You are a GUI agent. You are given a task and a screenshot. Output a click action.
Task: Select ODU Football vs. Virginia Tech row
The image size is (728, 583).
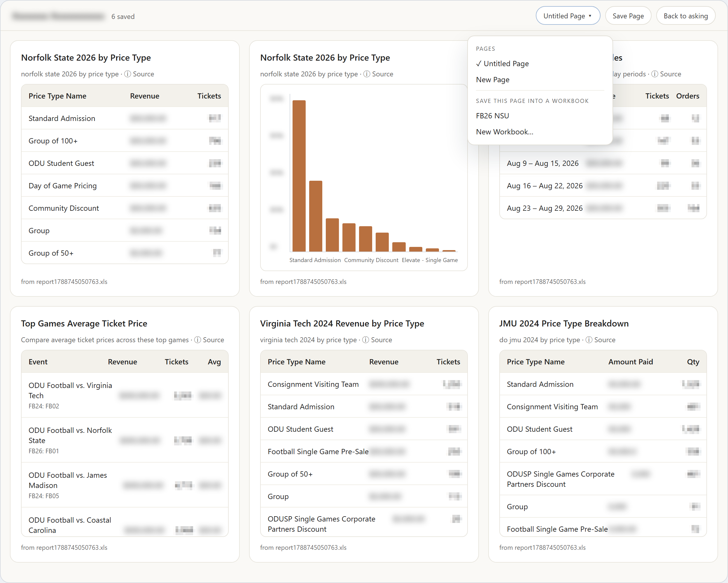tap(125, 395)
